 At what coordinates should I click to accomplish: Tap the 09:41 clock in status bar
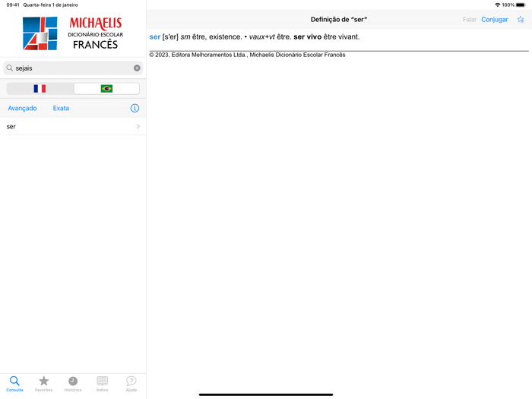click(x=13, y=5)
